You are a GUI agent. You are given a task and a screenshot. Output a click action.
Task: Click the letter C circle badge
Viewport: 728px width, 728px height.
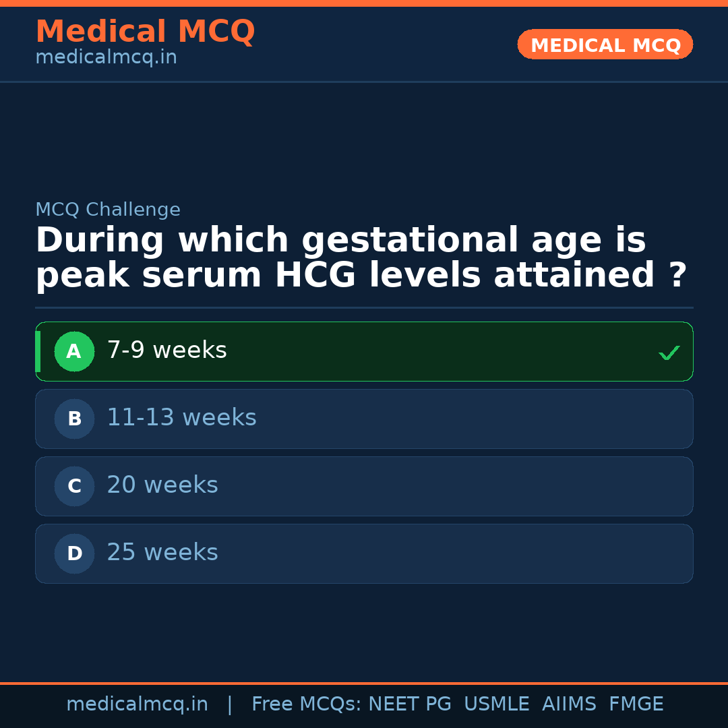(74, 486)
